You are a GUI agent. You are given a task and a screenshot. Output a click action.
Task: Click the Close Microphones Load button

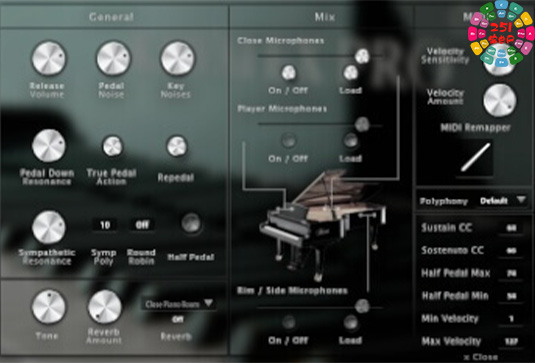tap(351, 73)
